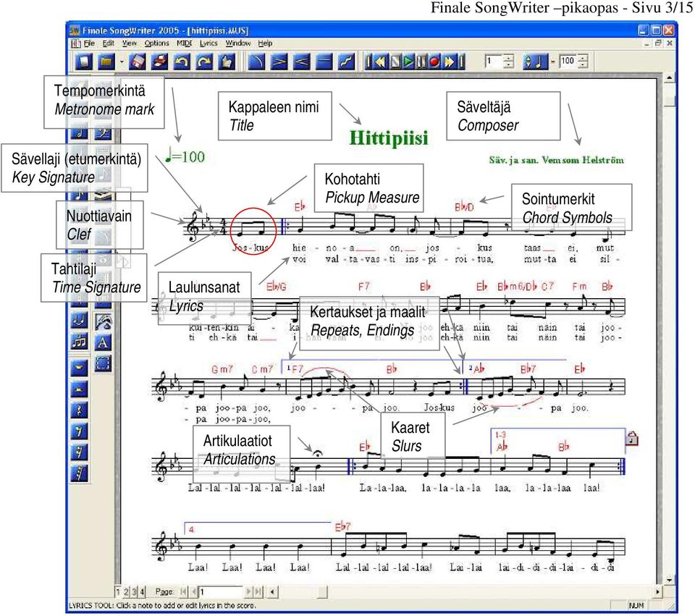
Task: Click the New document toolbar icon
Action: (x=84, y=62)
